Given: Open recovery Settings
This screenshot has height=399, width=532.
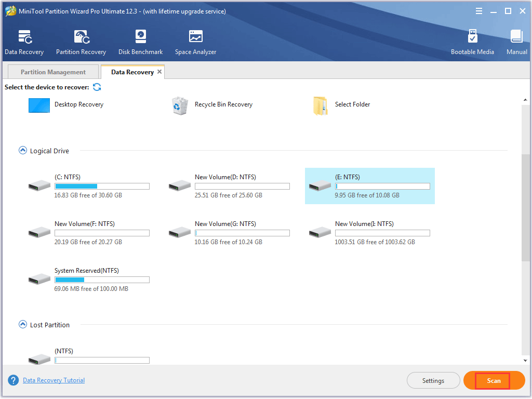Looking at the screenshot, I should [x=433, y=381].
